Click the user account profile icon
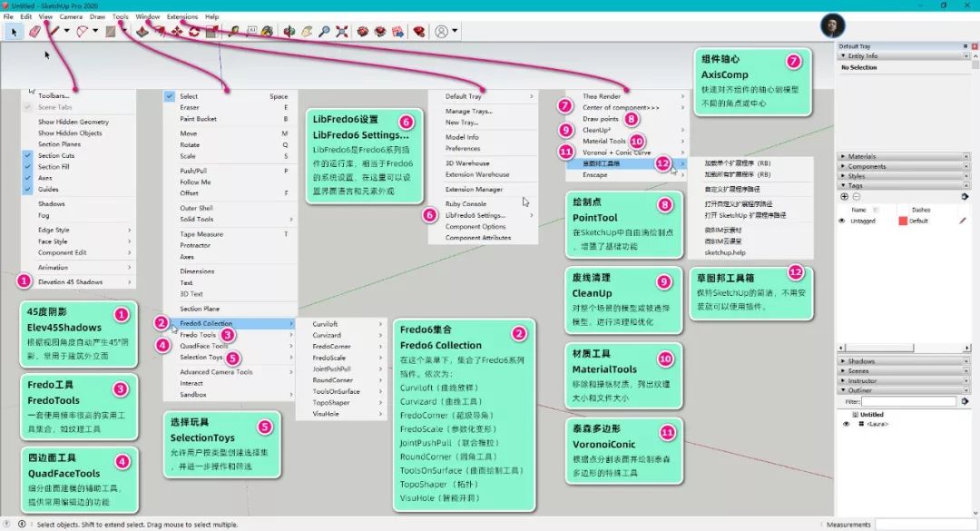Screen dimensions: 980x531 click(x=441, y=31)
